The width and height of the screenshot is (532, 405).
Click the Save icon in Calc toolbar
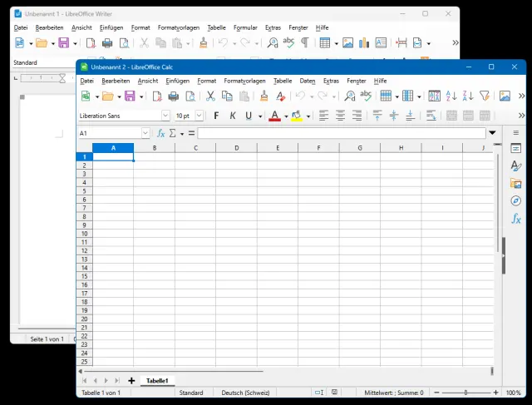pos(129,96)
